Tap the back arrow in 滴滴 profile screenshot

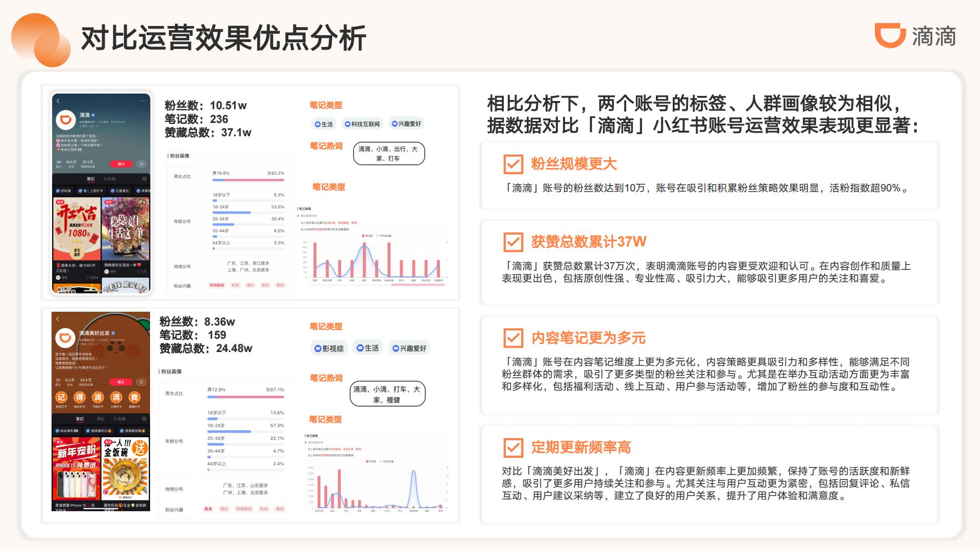(x=58, y=101)
